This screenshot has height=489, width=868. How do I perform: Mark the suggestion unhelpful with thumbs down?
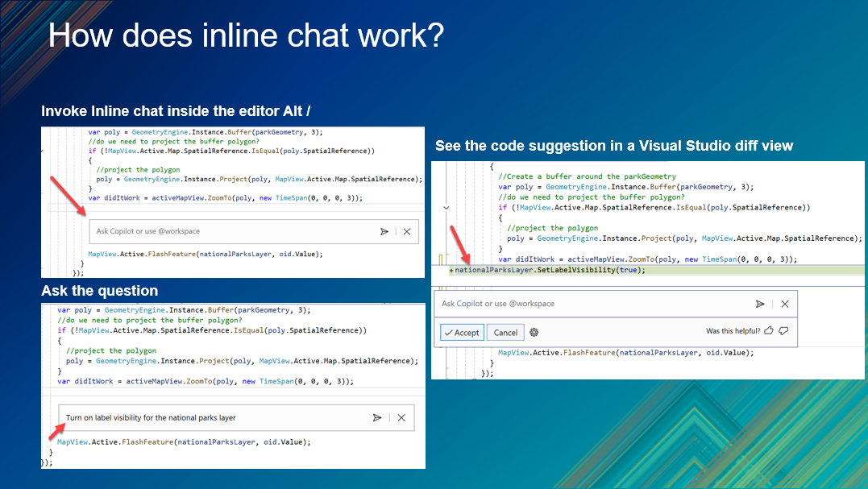pos(783,332)
